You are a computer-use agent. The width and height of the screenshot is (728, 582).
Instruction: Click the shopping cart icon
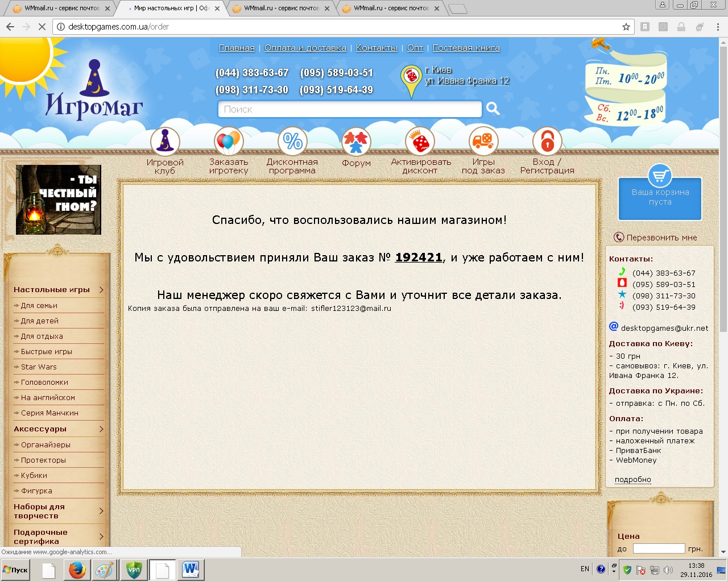click(660, 176)
